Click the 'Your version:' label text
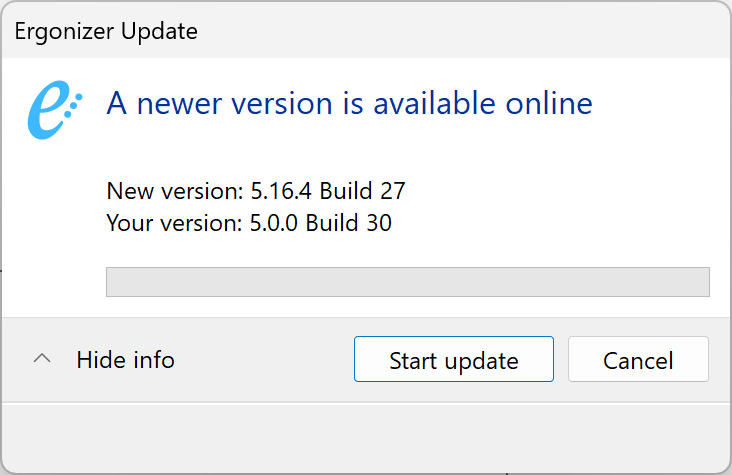The height and width of the screenshot is (475, 732). click(175, 222)
